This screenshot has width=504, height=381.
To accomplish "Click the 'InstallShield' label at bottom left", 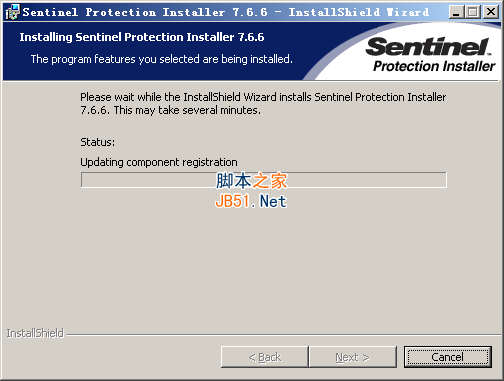I will point(35,333).
